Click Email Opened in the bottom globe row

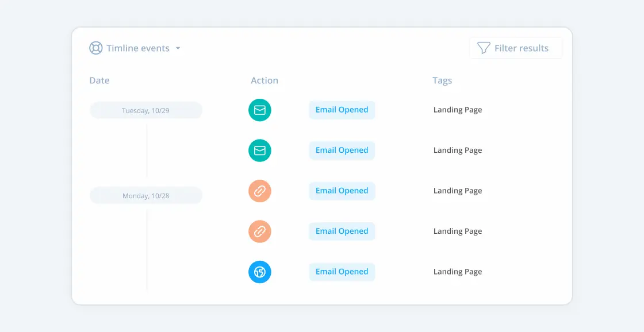tap(342, 271)
